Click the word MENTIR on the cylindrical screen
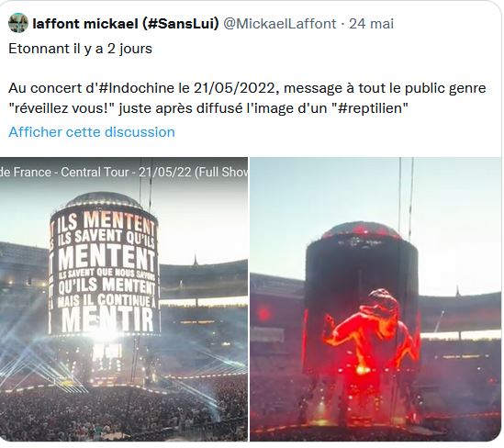 (107, 319)
